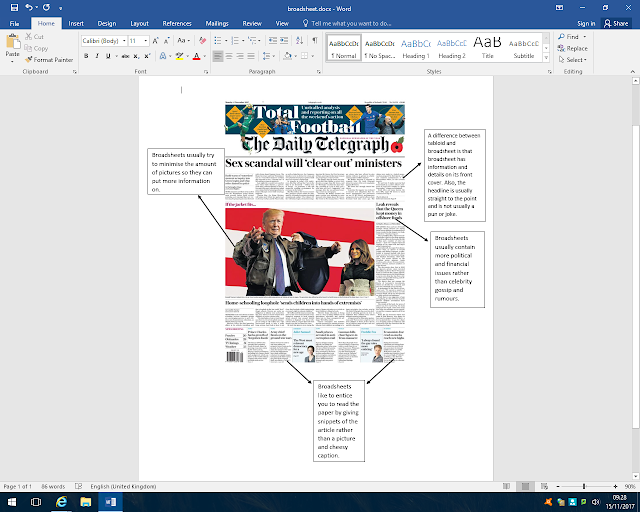Apply superscript formatting
640x512 pixels.
[147, 56]
